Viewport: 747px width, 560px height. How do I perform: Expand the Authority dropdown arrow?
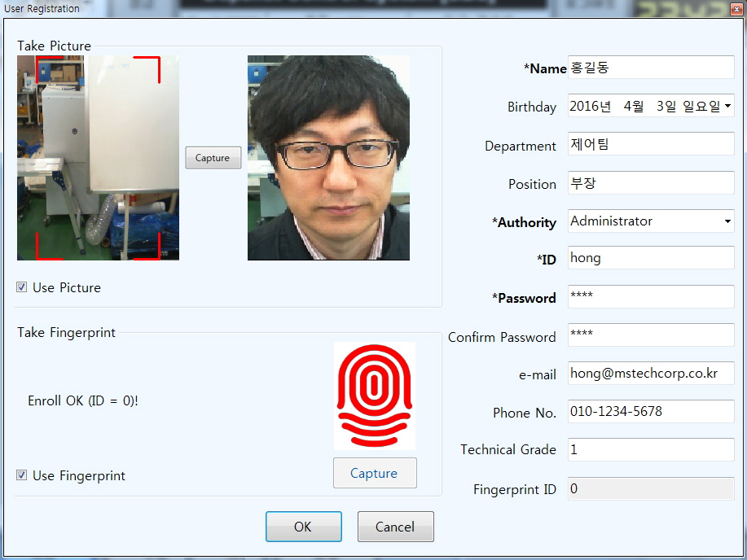[x=727, y=221]
